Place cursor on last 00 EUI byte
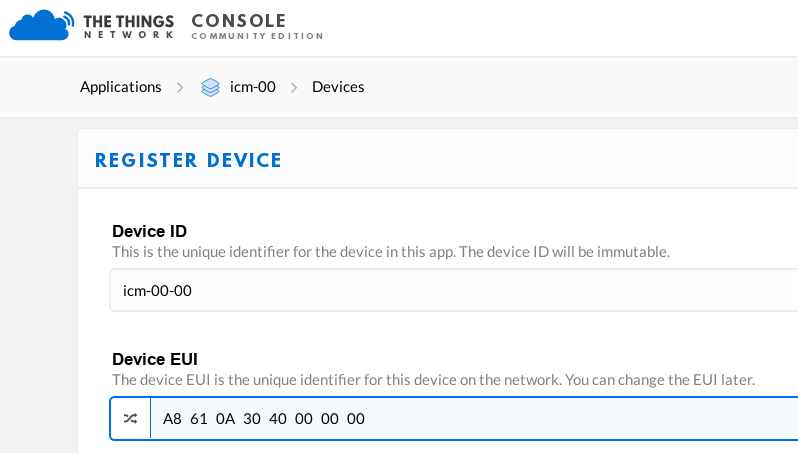 pos(355,418)
